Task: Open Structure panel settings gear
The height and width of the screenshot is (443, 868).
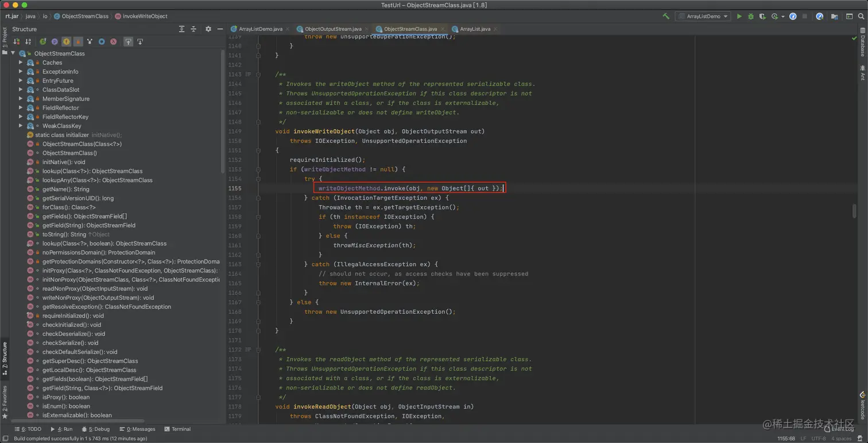Action: [208, 29]
